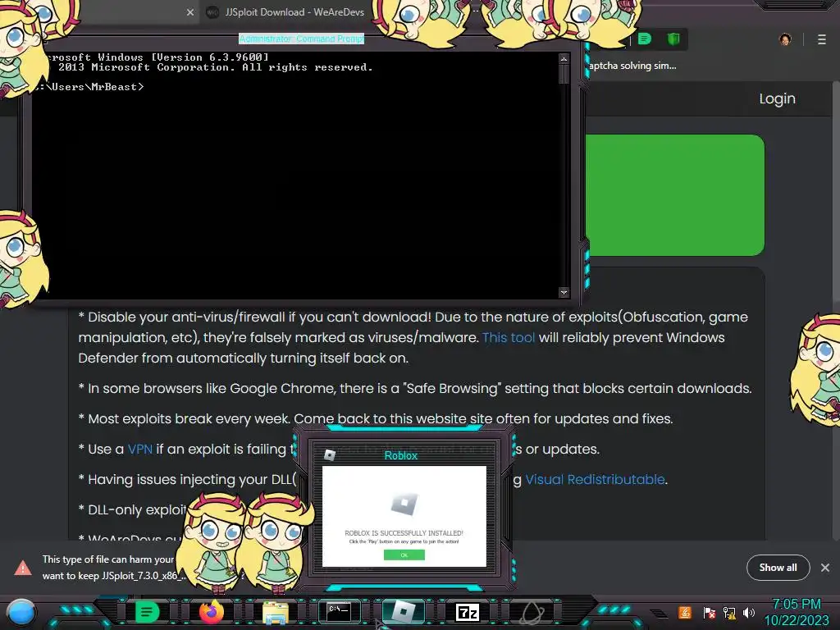Open the green chat app taskbar icon
Image resolution: width=840 pixels, height=630 pixels.
coord(147,612)
